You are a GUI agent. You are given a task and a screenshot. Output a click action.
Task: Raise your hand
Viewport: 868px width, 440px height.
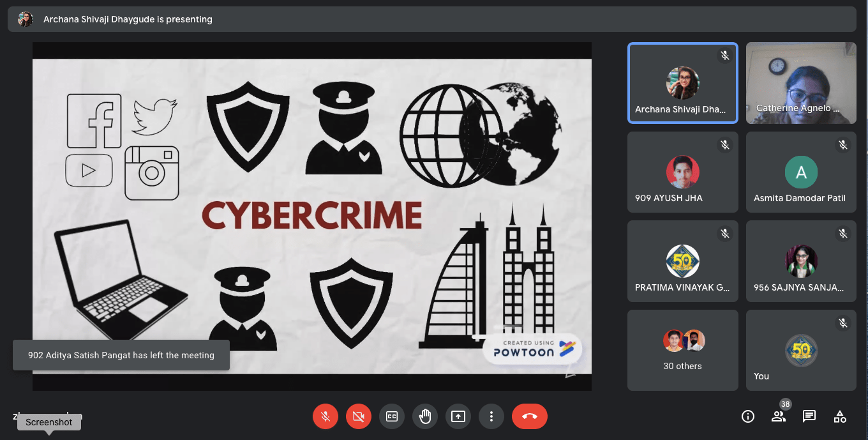pos(425,416)
